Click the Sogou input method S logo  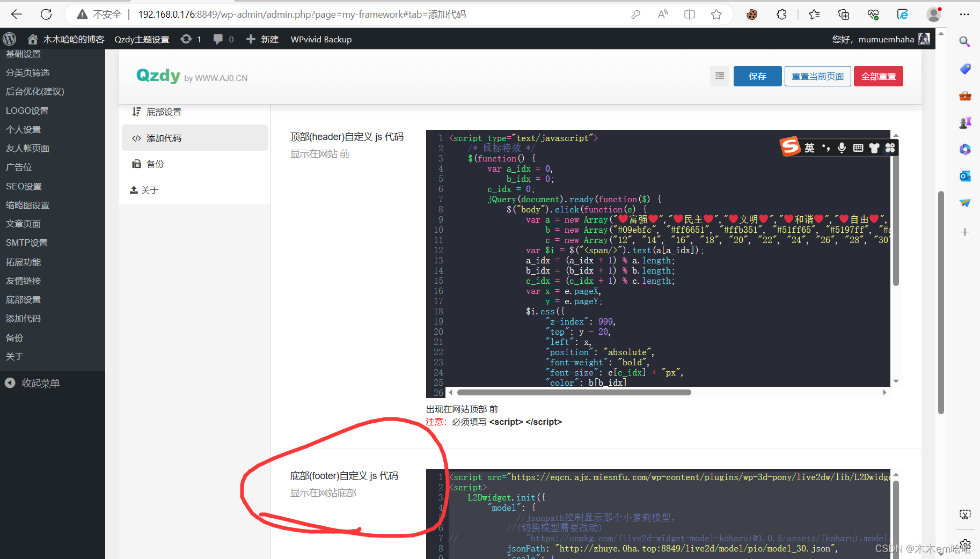click(790, 146)
